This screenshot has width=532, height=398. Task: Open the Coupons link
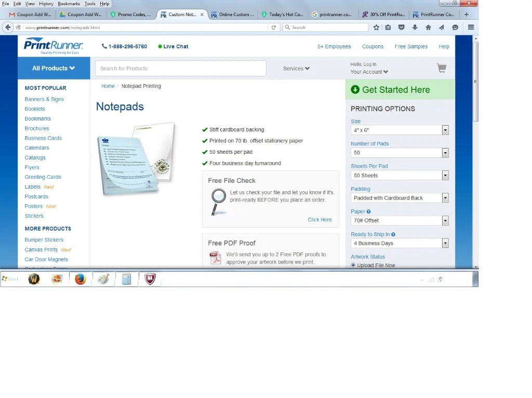coord(373,46)
